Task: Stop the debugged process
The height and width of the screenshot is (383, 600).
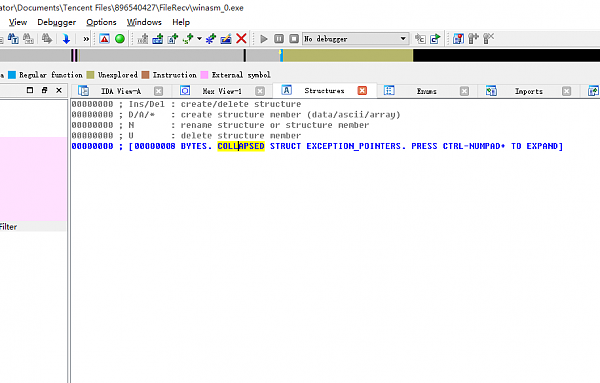Action: point(294,39)
